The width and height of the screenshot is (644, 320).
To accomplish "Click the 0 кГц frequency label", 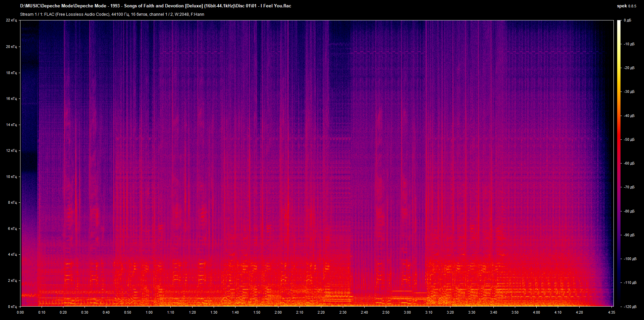I will click(12, 307).
